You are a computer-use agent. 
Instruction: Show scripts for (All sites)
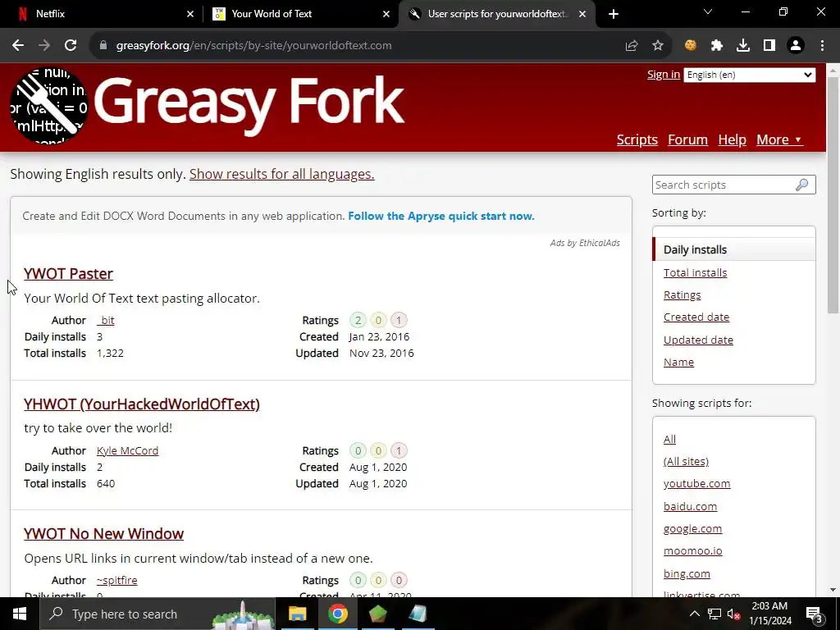686,461
